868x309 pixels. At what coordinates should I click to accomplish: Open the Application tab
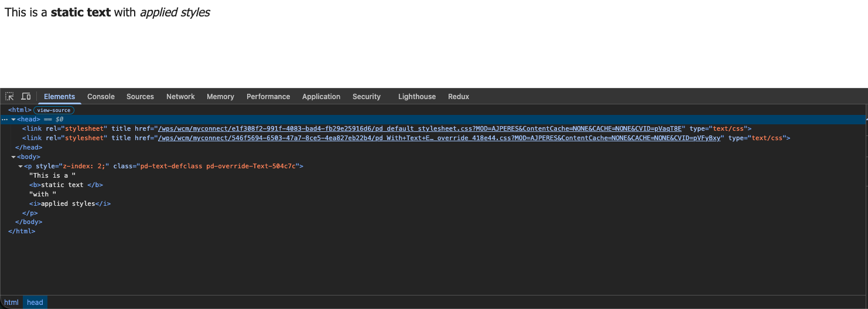tap(321, 96)
